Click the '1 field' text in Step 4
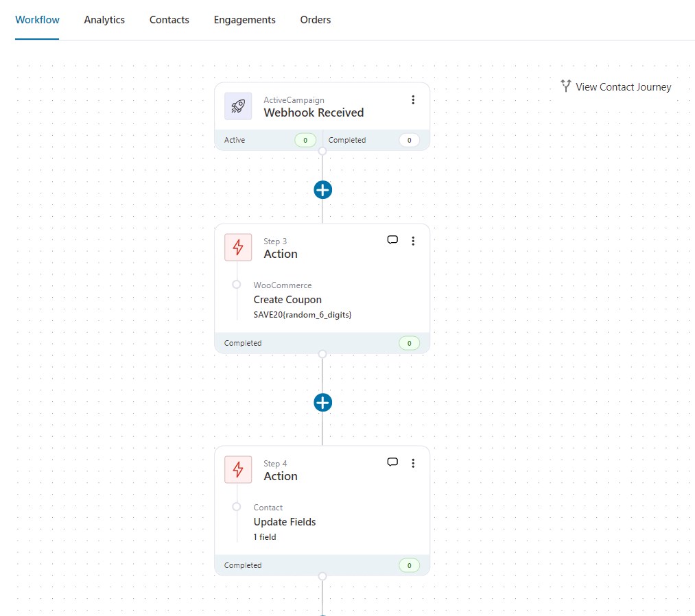 [265, 537]
